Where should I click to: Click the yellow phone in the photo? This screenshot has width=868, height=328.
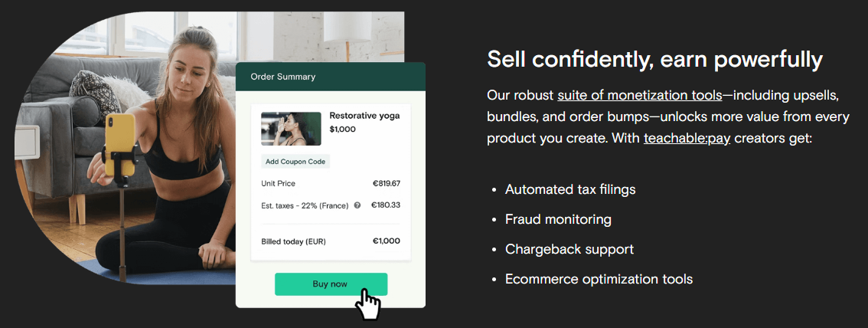pyautogui.click(x=120, y=144)
